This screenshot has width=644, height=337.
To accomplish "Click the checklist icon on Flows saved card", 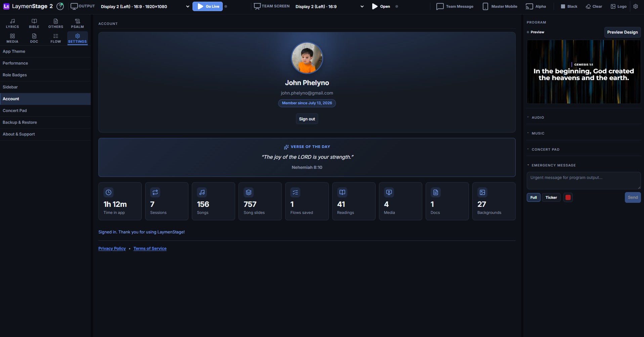I will 295,192.
